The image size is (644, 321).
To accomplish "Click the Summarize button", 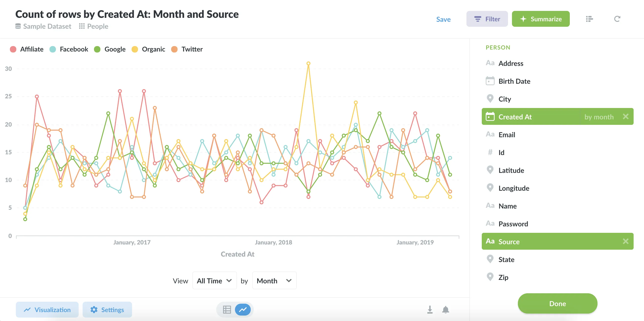I will (541, 19).
